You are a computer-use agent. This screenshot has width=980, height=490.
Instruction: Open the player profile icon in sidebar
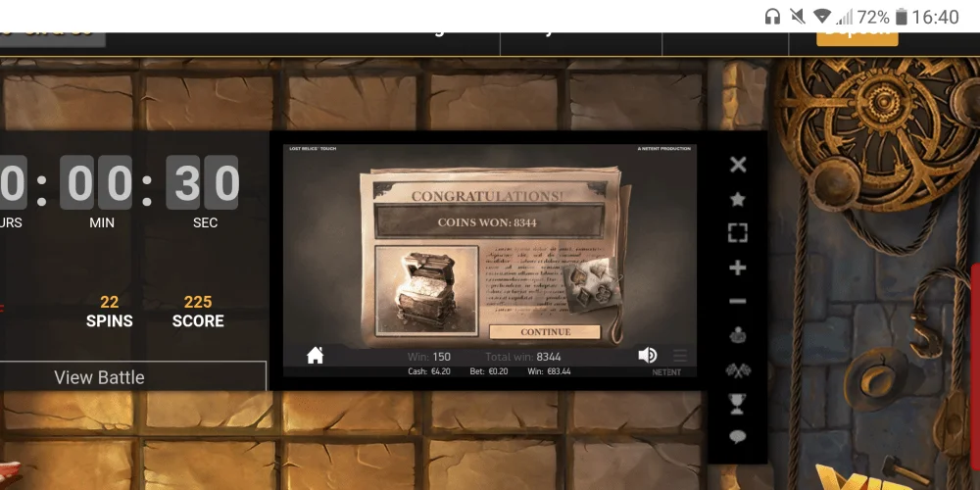[x=738, y=335]
